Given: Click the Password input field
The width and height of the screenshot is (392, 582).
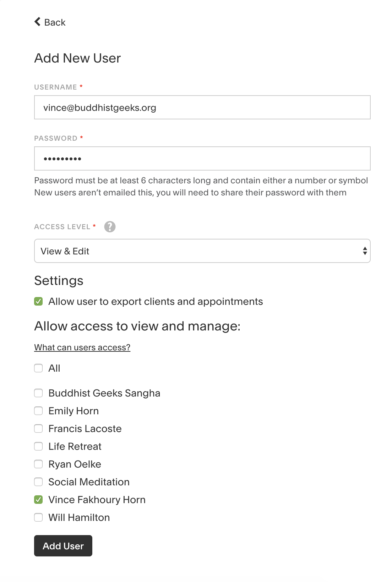Looking at the screenshot, I should [202, 158].
